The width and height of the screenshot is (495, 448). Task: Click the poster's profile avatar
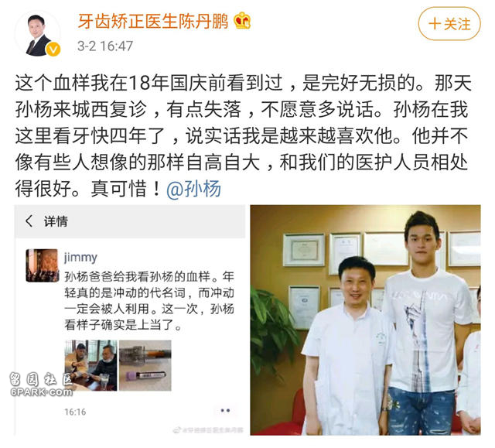pos(39,35)
